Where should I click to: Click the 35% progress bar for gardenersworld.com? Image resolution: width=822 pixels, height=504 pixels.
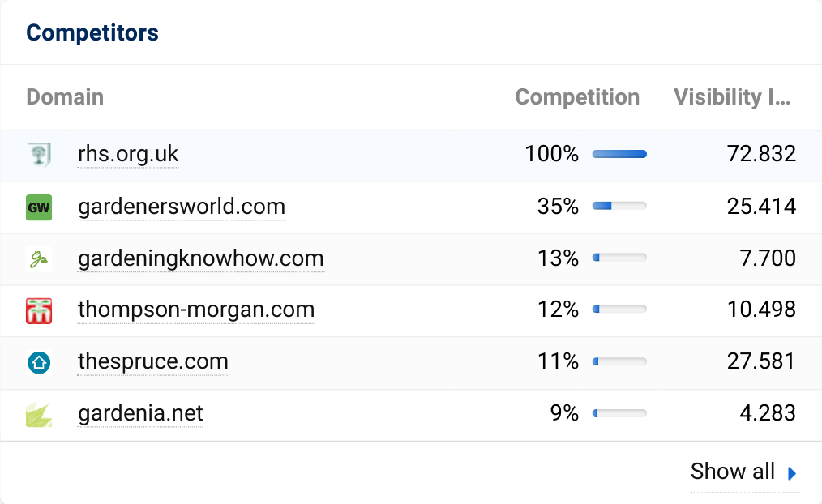click(x=619, y=205)
